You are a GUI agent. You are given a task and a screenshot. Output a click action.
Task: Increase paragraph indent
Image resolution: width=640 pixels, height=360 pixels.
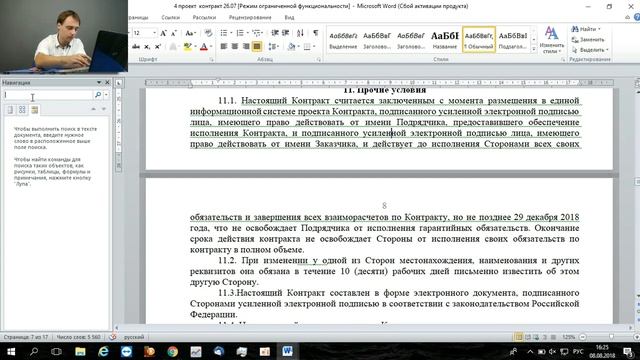286,33
